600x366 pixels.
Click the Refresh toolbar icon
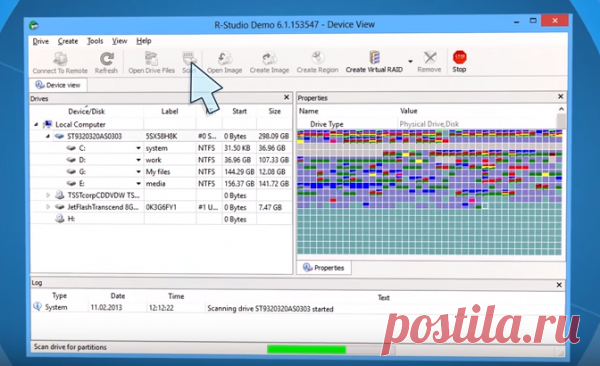point(107,59)
